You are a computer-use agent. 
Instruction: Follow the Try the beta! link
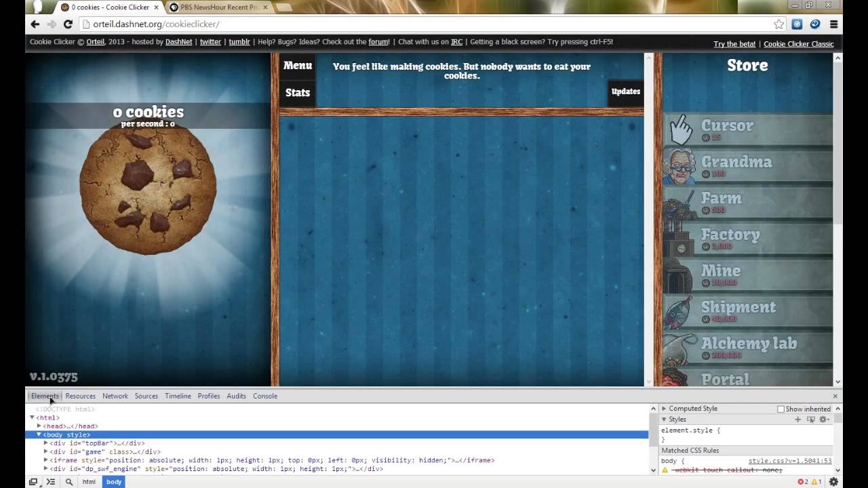click(734, 44)
